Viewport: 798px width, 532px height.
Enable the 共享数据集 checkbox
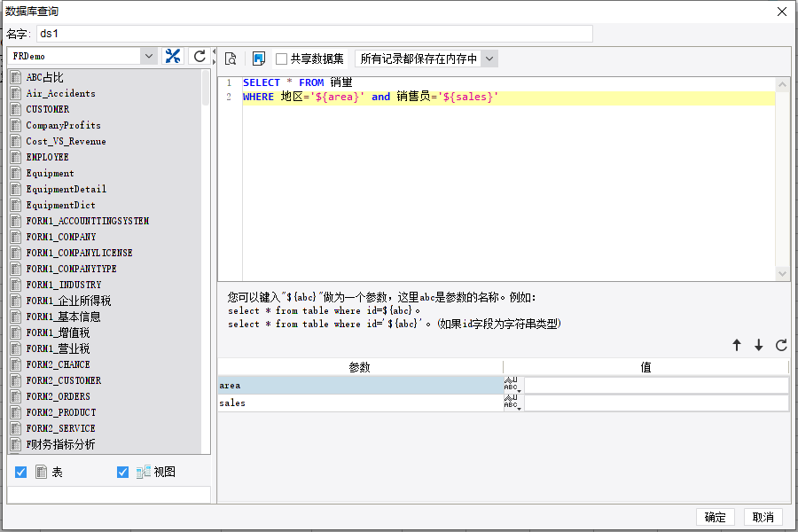[x=282, y=59]
